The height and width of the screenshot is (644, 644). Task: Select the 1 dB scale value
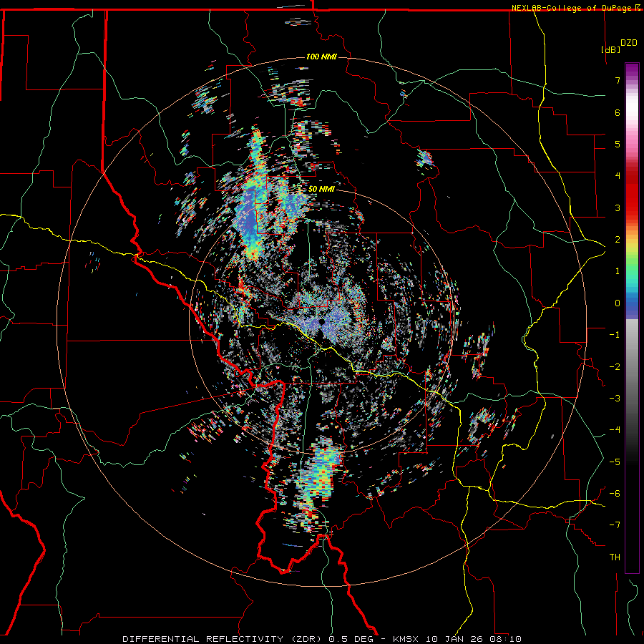(618, 271)
